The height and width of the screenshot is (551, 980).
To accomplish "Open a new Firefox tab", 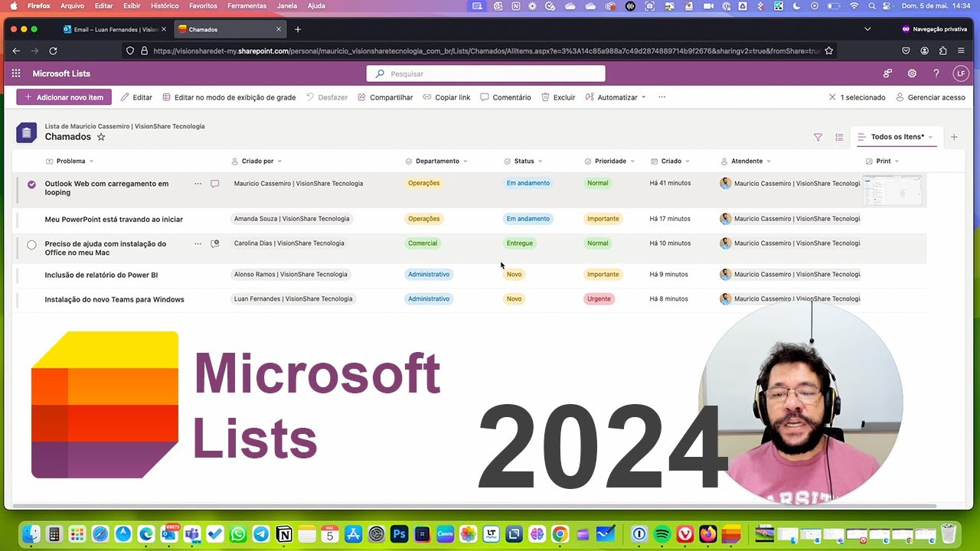I will click(298, 29).
